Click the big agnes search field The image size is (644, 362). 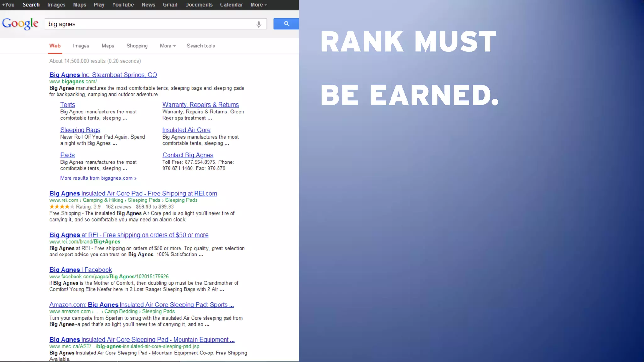coord(156,24)
